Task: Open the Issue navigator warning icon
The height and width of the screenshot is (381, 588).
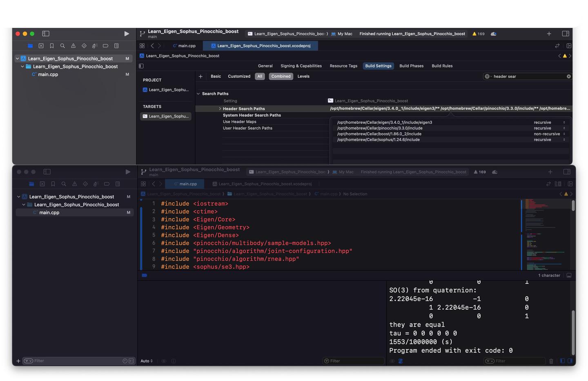Action: point(73,46)
